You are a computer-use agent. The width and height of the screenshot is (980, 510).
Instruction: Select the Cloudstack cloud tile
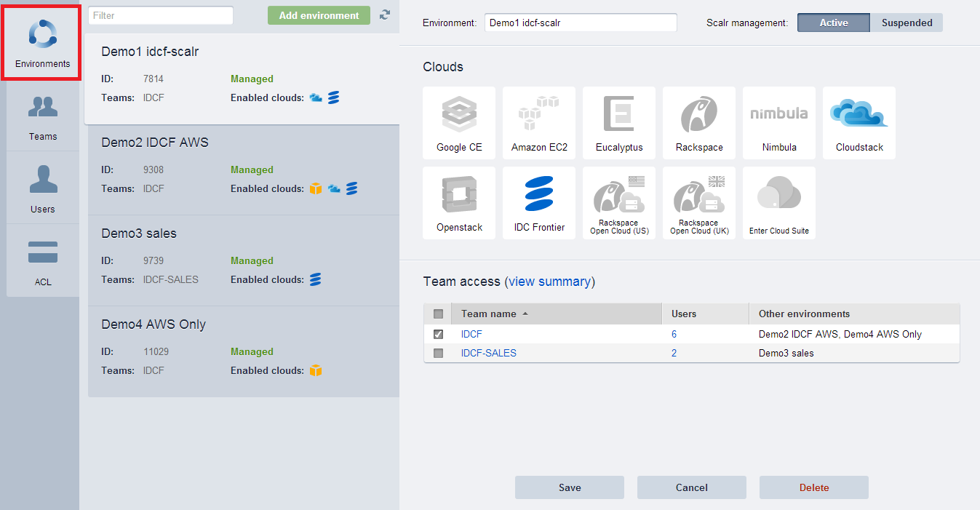point(859,123)
